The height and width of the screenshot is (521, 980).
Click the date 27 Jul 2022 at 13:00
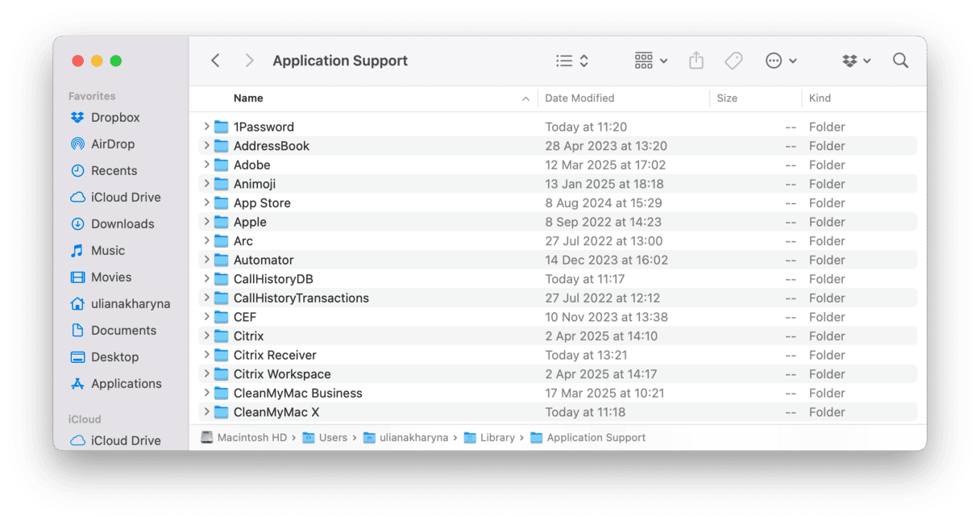[x=604, y=241]
